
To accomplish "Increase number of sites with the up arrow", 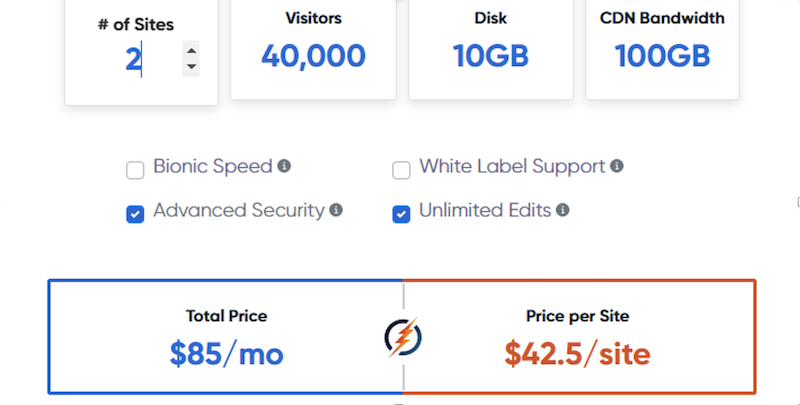I will coord(191,50).
